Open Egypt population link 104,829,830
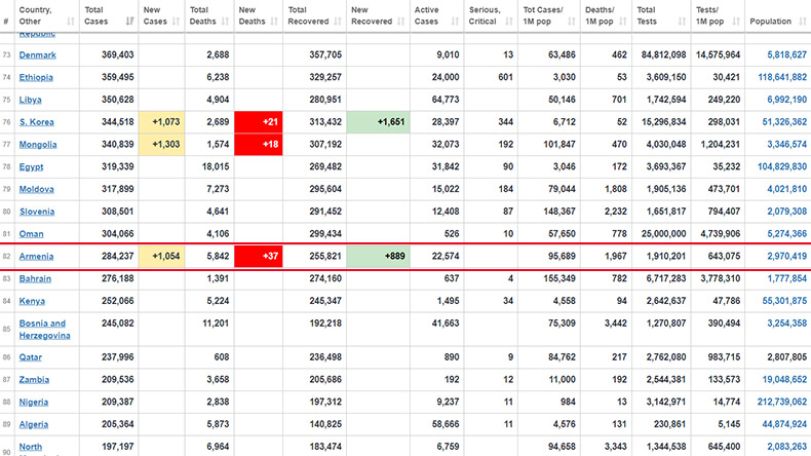The width and height of the screenshot is (811, 456). (782, 166)
